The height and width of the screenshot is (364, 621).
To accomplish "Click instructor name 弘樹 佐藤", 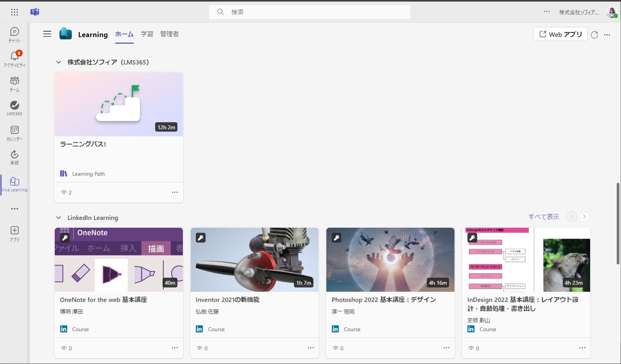I will pyautogui.click(x=207, y=312).
